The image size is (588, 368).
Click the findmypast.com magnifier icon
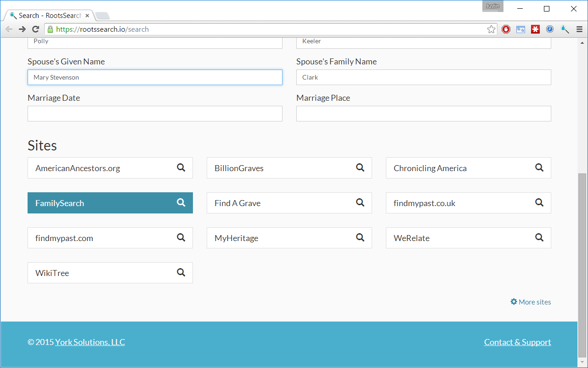click(x=181, y=237)
